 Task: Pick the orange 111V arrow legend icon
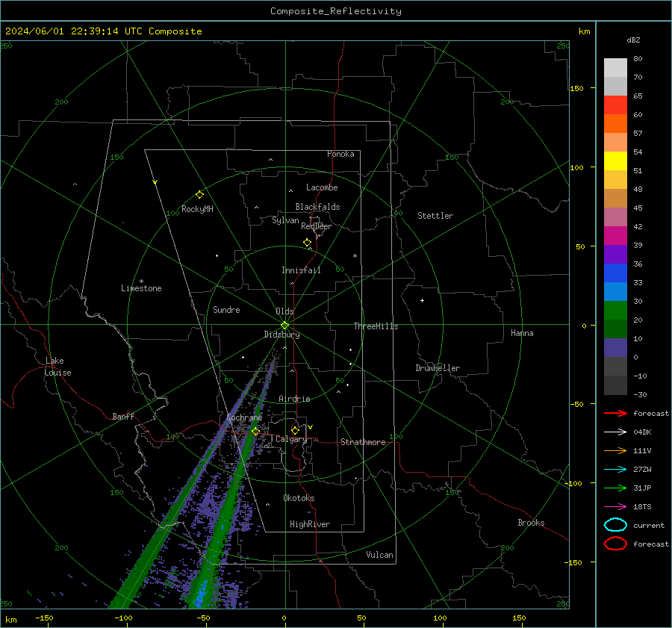point(615,450)
